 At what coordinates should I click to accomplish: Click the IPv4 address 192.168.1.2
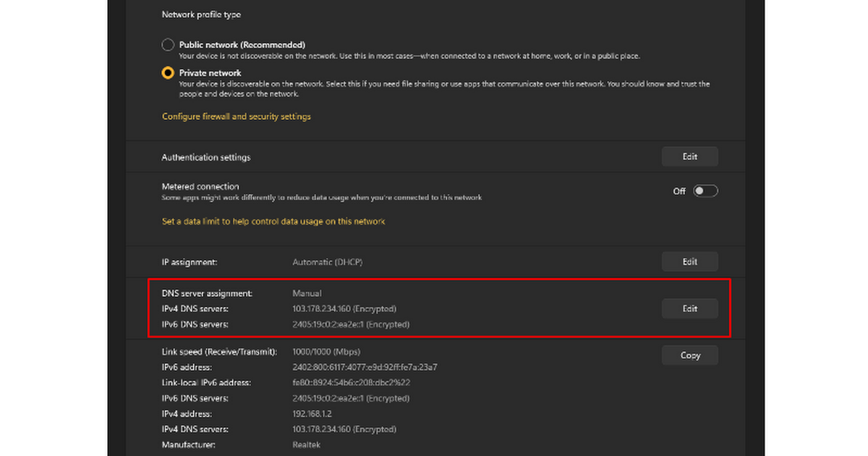coord(312,414)
